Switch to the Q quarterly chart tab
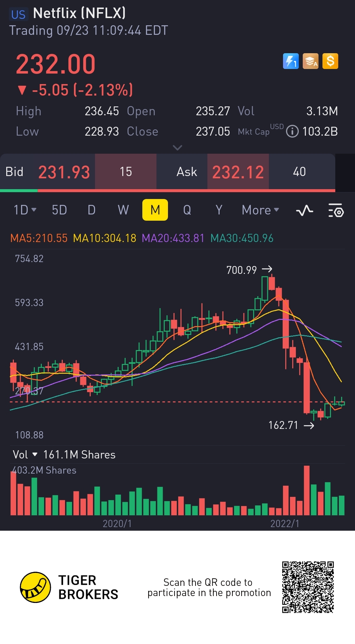The width and height of the screenshot is (355, 644). (x=187, y=210)
